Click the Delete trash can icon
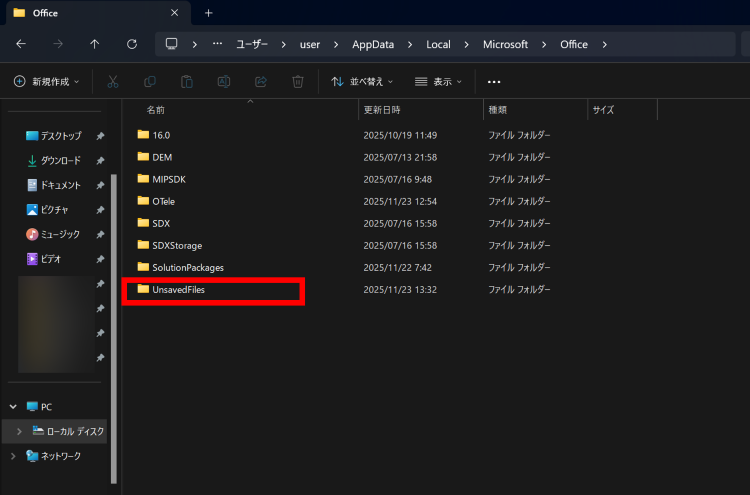This screenshot has height=495, width=750. click(x=297, y=82)
